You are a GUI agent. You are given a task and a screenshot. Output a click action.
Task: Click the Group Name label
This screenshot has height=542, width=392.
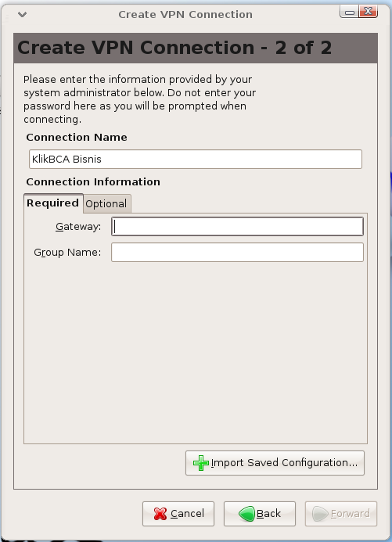pos(67,253)
